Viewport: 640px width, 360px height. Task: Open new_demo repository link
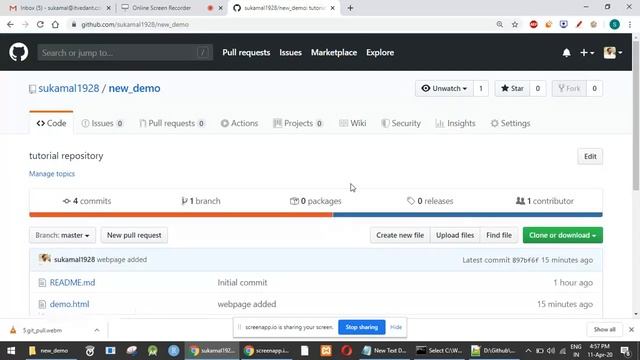[134, 88]
